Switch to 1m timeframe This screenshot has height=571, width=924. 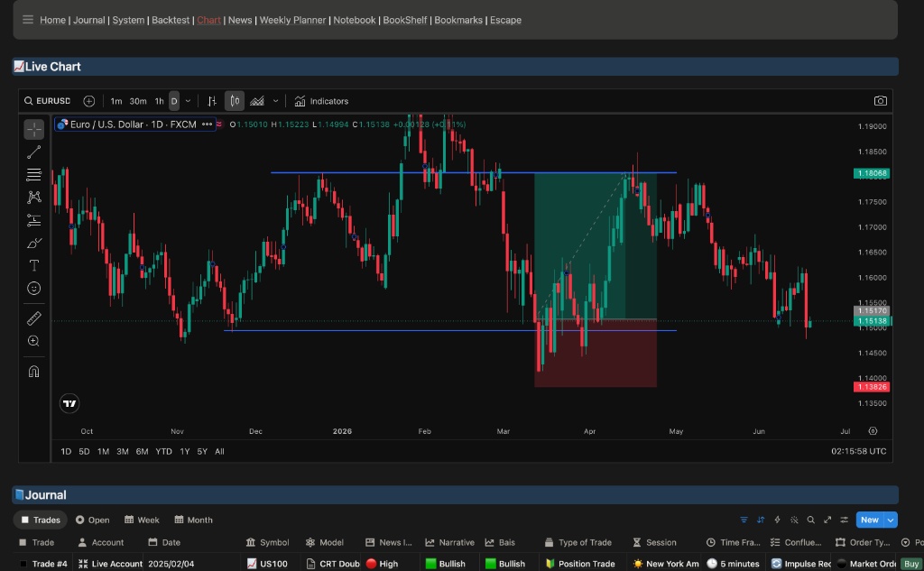[x=116, y=101]
